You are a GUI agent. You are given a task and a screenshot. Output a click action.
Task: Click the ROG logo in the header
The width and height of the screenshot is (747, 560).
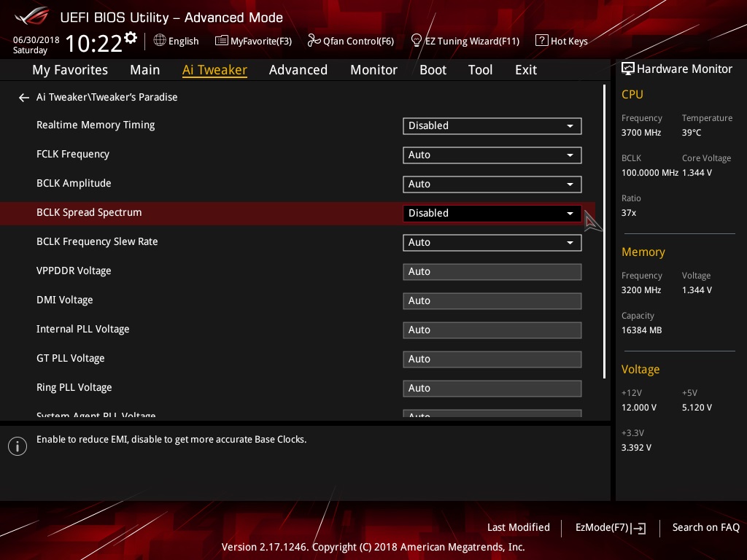click(32, 17)
